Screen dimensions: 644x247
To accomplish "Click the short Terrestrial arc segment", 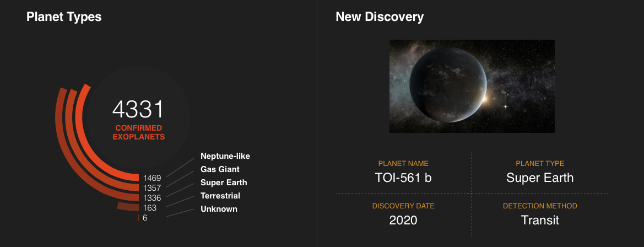I will pyautogui.click(x=128, y=206).
